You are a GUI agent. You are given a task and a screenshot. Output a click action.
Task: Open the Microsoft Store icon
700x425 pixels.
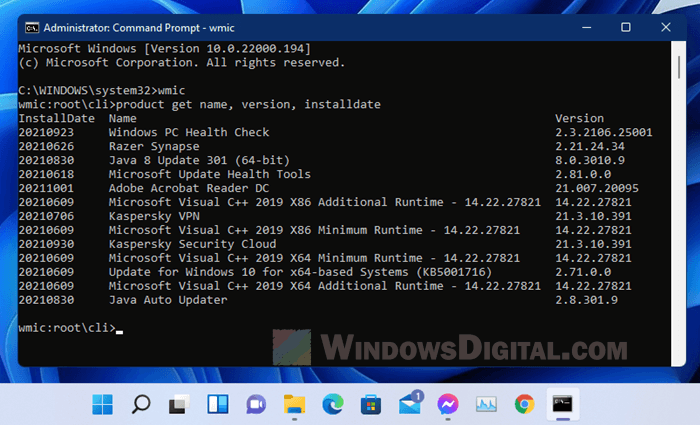[x=370, y=405]
